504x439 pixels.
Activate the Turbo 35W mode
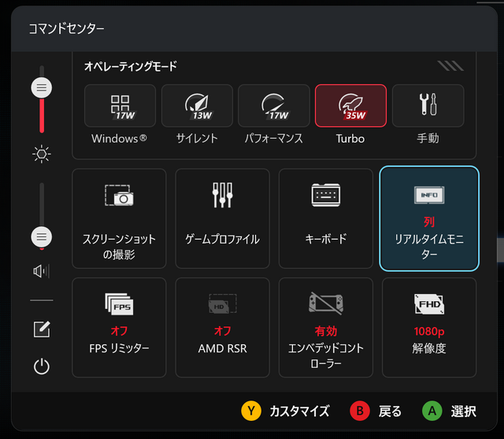point(350,106)
